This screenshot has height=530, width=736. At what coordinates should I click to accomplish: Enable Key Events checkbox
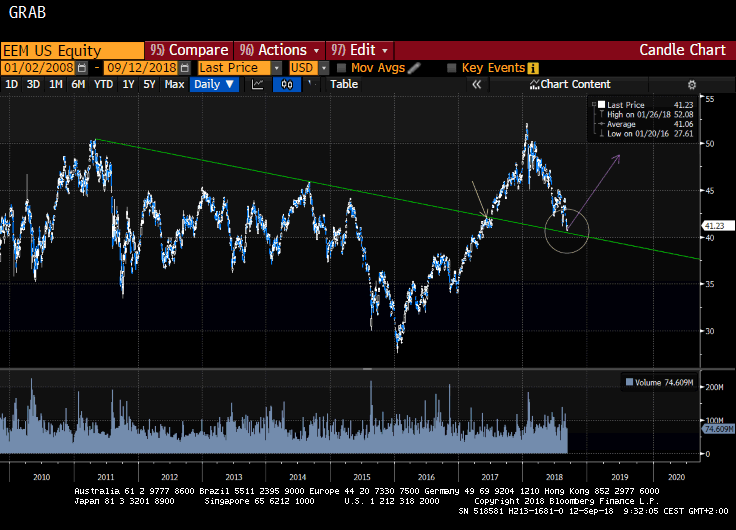(452, 68)
